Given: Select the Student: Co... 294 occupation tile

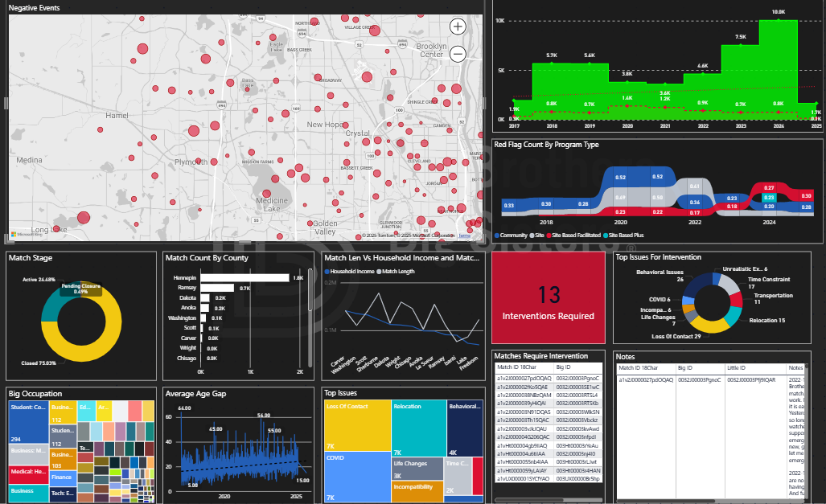Looking at the screenshot, I should [x=29, y=422].
